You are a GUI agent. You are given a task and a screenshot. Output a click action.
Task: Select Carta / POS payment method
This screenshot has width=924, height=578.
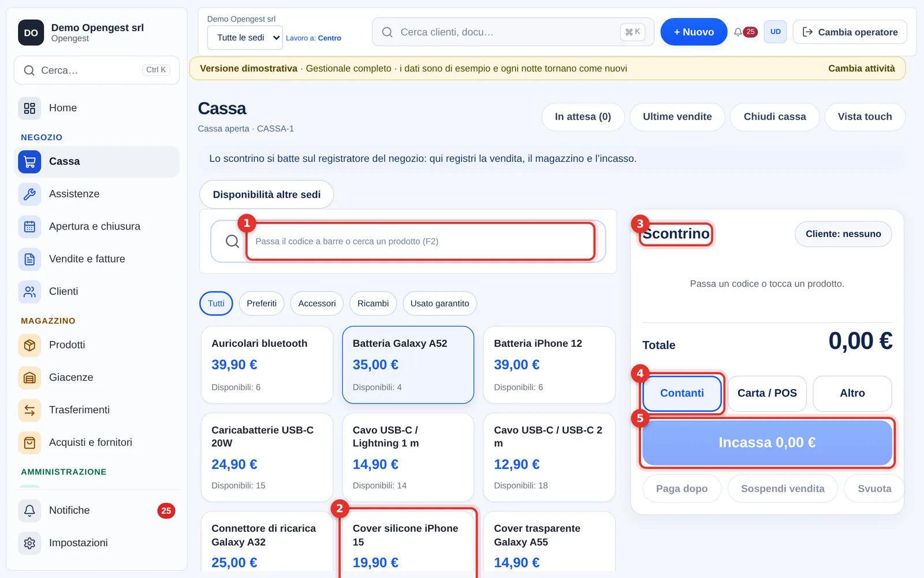pos(767,393)
